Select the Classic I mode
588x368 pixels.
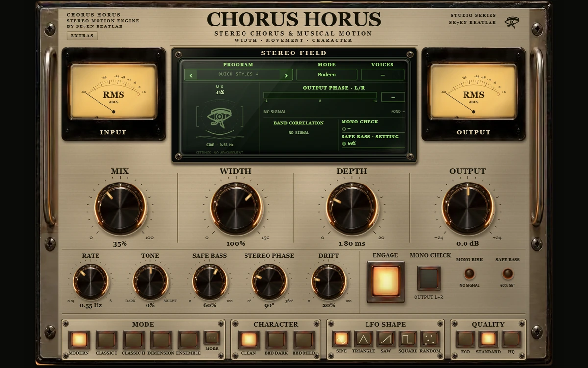(106, 340)
